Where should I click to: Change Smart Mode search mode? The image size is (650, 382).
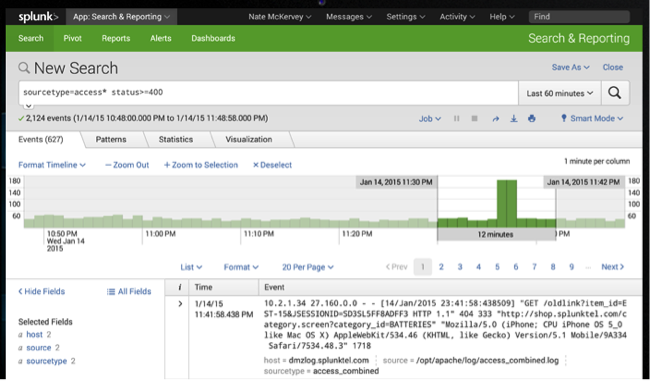[x=592, y=118]
